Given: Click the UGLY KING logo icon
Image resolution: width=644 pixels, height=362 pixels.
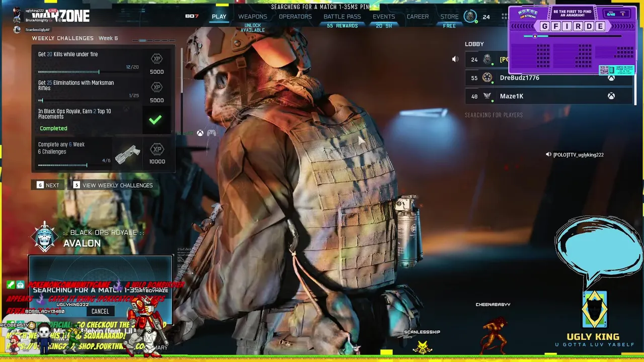Looking at the screenshot, I should click(x=594, y=310).
